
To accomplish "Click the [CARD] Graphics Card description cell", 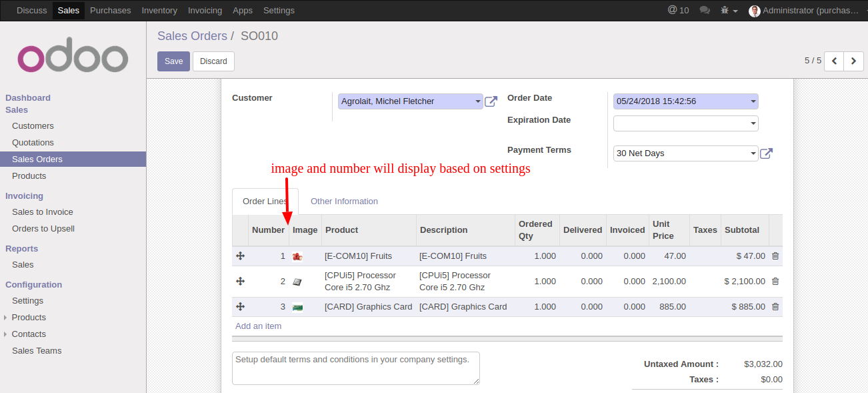I will click(x=466, y=307).
